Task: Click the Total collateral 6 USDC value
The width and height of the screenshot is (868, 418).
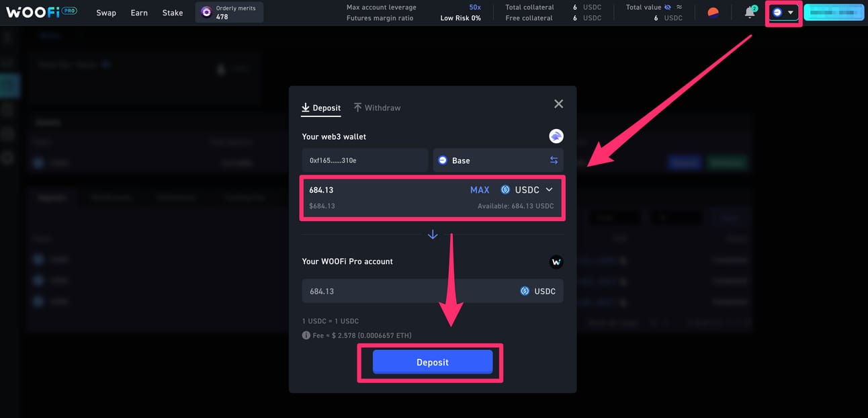Action: coord(587,7)
